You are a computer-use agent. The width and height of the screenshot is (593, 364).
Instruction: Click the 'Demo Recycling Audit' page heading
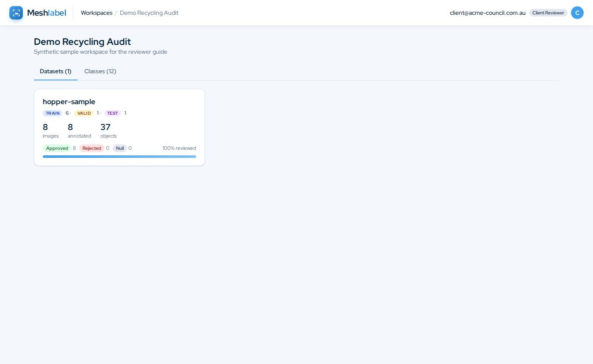[82, 41]
